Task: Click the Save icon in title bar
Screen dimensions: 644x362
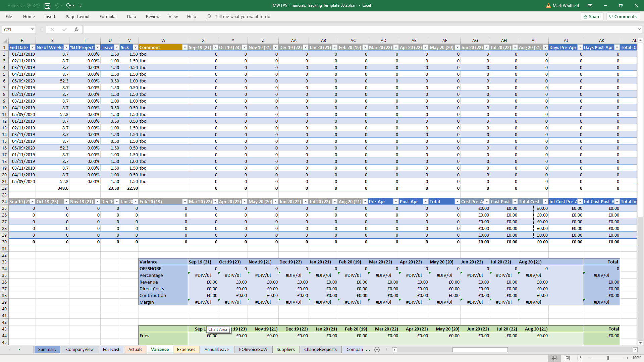Action: point(47,6)
